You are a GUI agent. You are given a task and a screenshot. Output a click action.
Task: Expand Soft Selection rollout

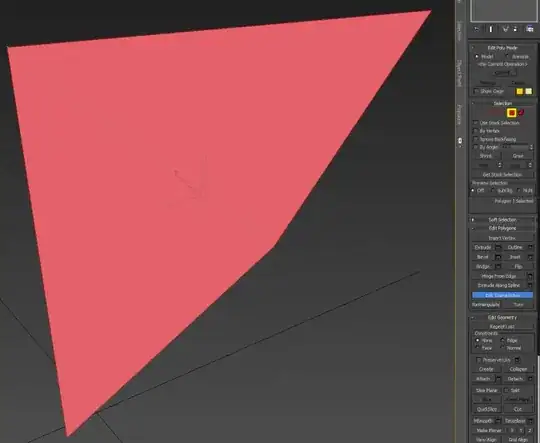tap(502, 220)
